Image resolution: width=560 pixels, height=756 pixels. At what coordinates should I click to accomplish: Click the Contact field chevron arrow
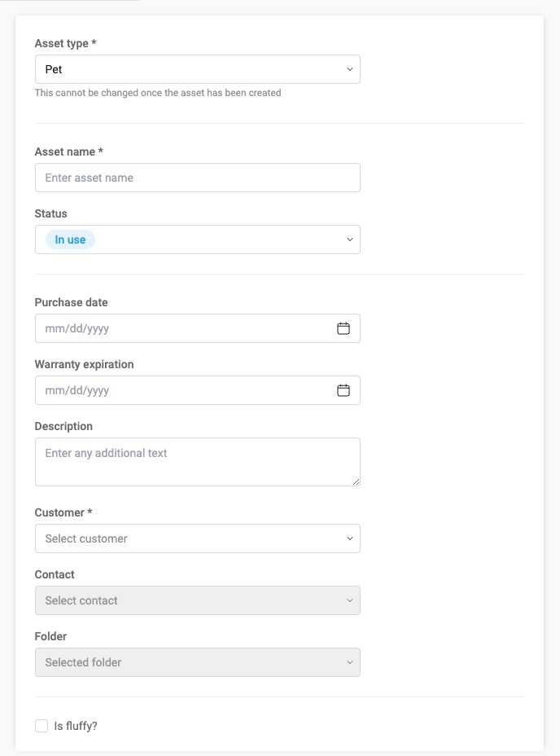(x=350, y=600)
